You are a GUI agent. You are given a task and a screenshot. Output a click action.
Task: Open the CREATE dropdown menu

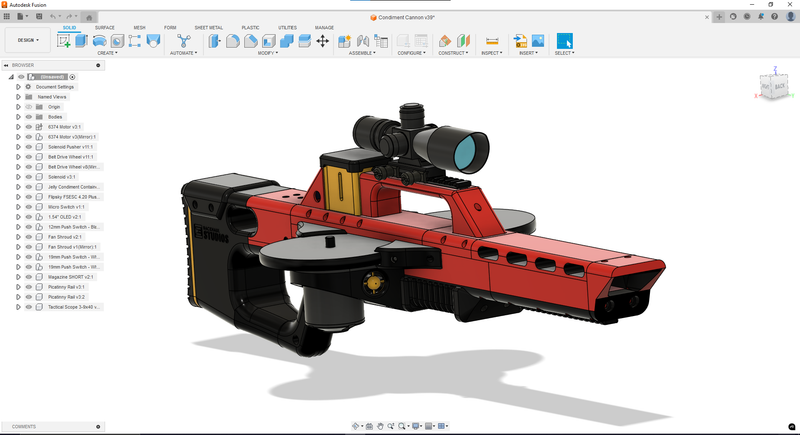click(x=108, y=53)
